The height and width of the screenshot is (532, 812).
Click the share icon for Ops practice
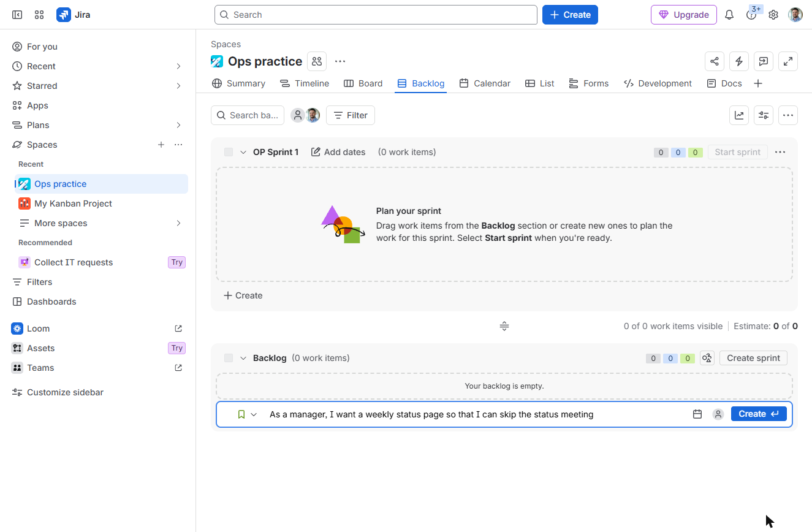(x=715, y=61)
